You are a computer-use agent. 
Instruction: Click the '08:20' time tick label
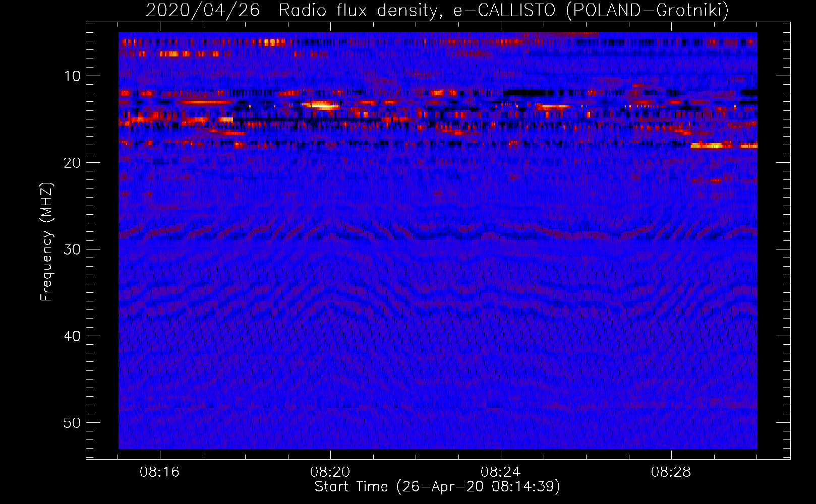point(330,472)
